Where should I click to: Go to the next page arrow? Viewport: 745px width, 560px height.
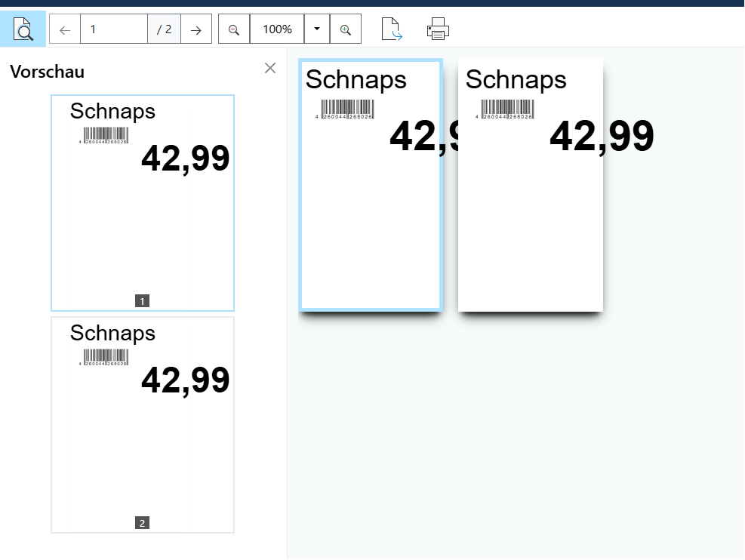pyautogui.click(x=196, y=29)
